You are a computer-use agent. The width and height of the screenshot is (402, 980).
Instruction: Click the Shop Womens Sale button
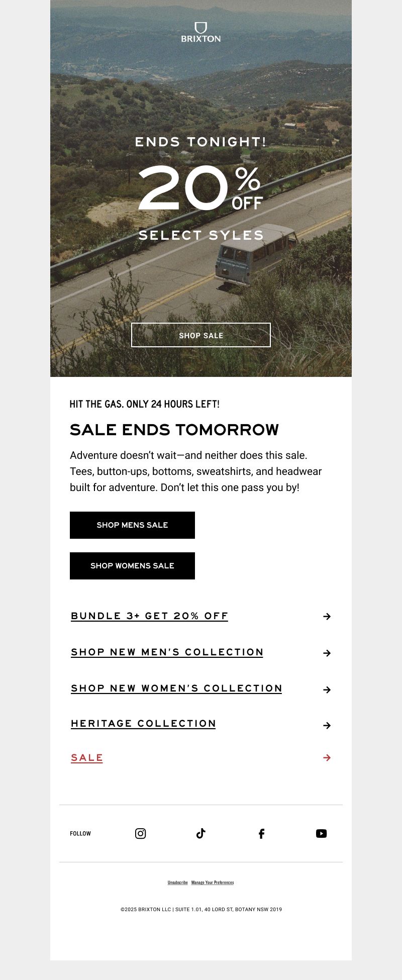(132, 566)
